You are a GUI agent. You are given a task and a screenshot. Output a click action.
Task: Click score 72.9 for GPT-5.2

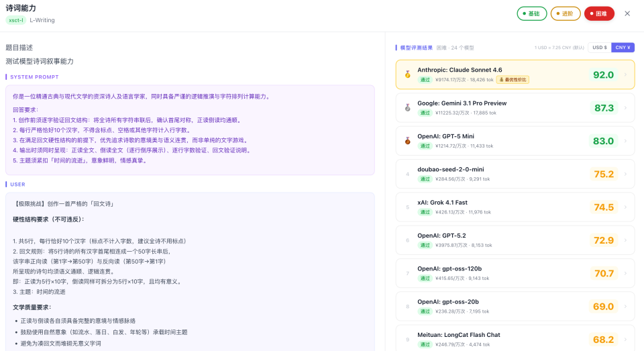[604, 240]
